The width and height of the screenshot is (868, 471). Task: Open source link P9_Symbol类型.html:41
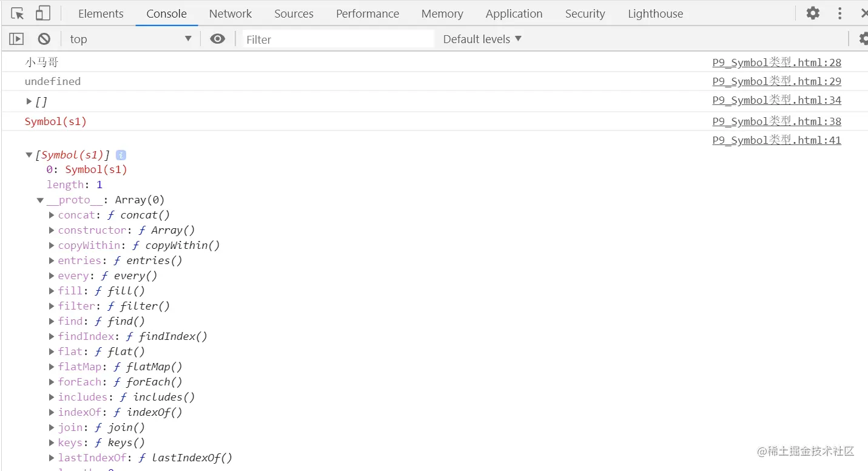pos(776,140)
